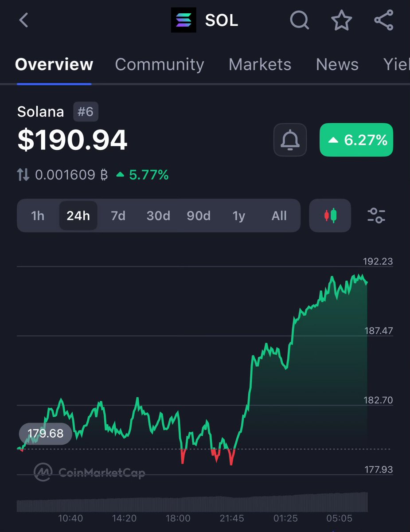Tap the 177.93 axis value
Screen dimensions: 410x532
(378, 469)
